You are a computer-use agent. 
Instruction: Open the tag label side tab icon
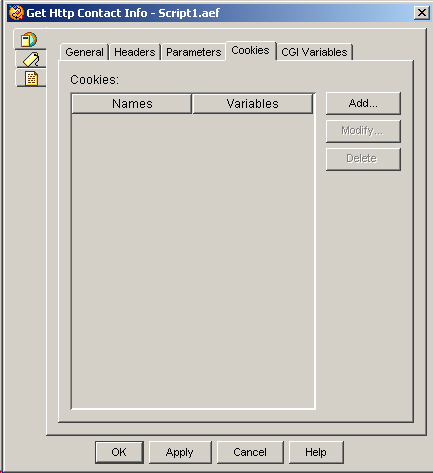pyautogui.click(x=31, y=59)
